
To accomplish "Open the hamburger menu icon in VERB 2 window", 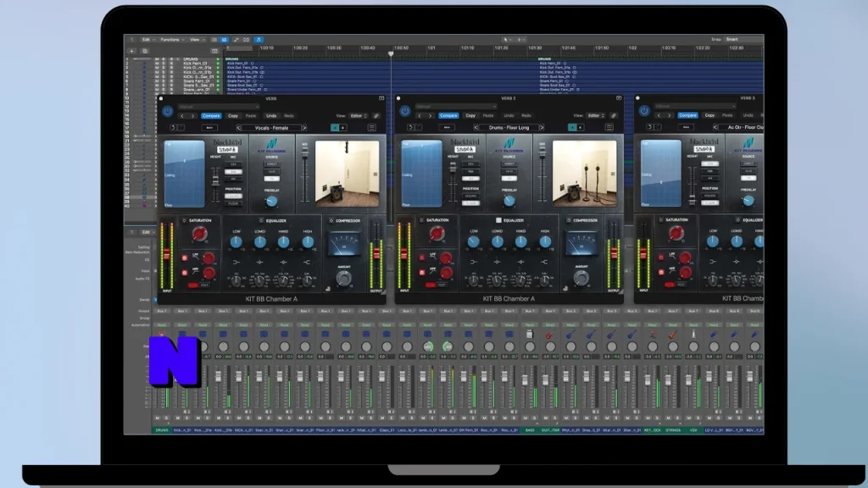I will point(609,127).
